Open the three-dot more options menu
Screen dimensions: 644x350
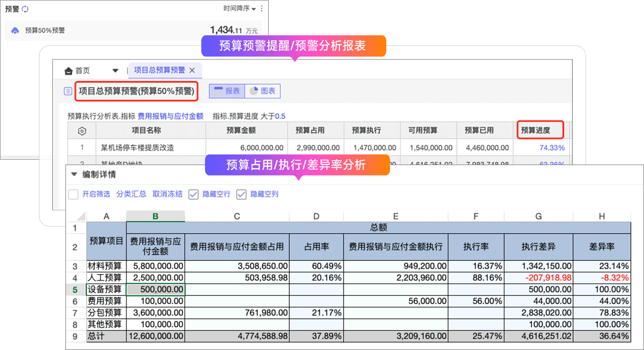click(x=262, y=9)
